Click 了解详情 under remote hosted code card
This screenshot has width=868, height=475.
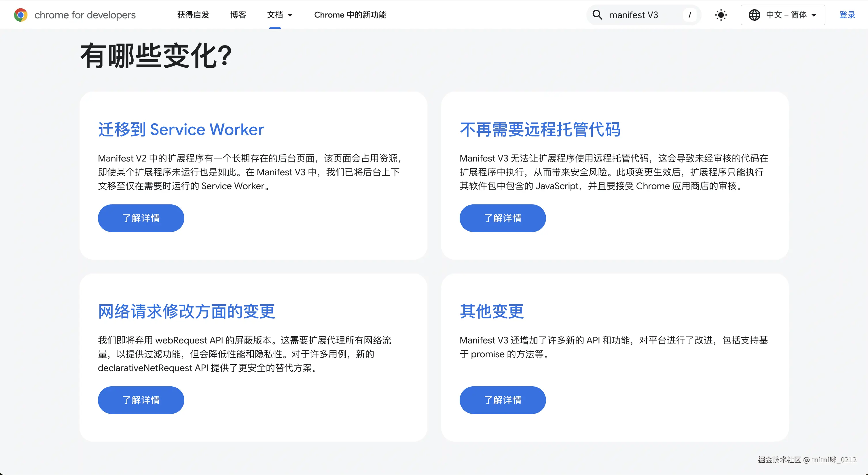click(503, 218)
